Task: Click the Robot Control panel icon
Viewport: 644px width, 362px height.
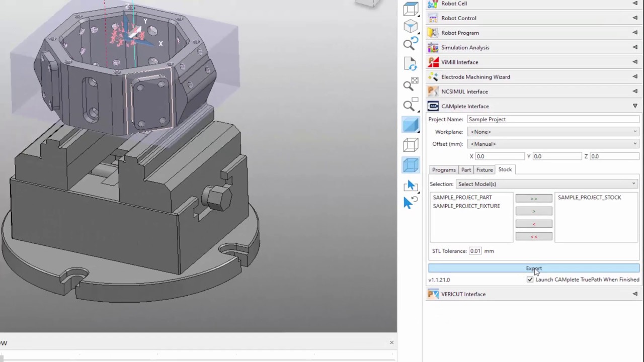Action: (433, 18)
